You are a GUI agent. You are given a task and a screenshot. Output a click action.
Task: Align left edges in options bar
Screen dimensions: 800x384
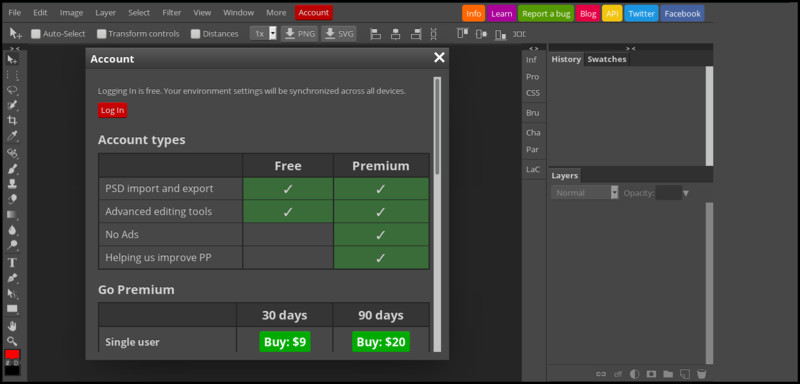coord(376,34)
